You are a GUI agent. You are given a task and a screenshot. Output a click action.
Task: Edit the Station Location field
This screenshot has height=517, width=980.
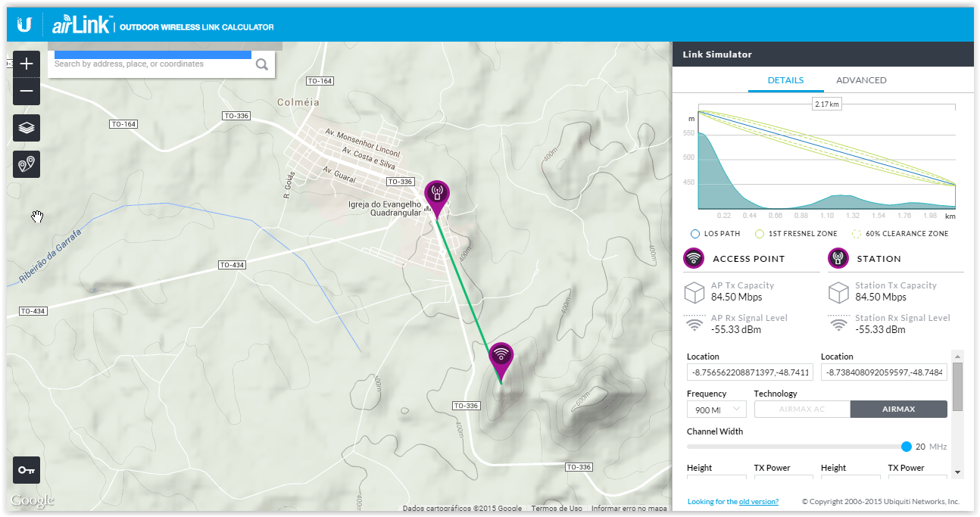(x=884, y=372)
